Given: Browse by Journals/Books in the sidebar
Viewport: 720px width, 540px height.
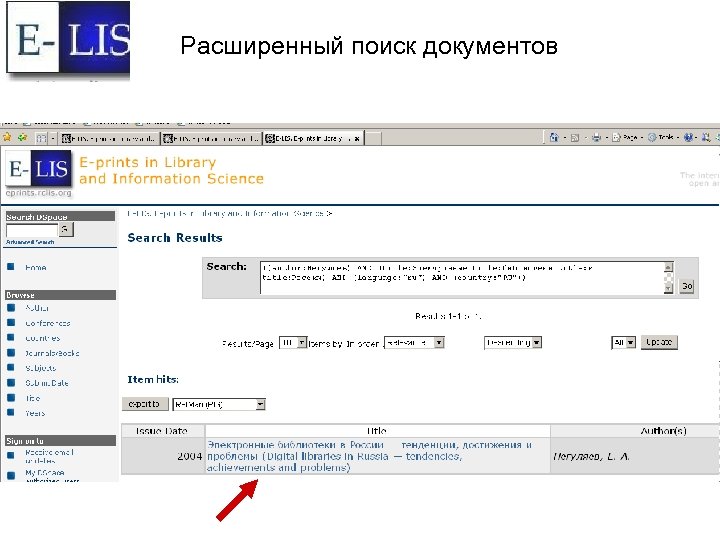Looking at the screenshot, I should (52, 353).
